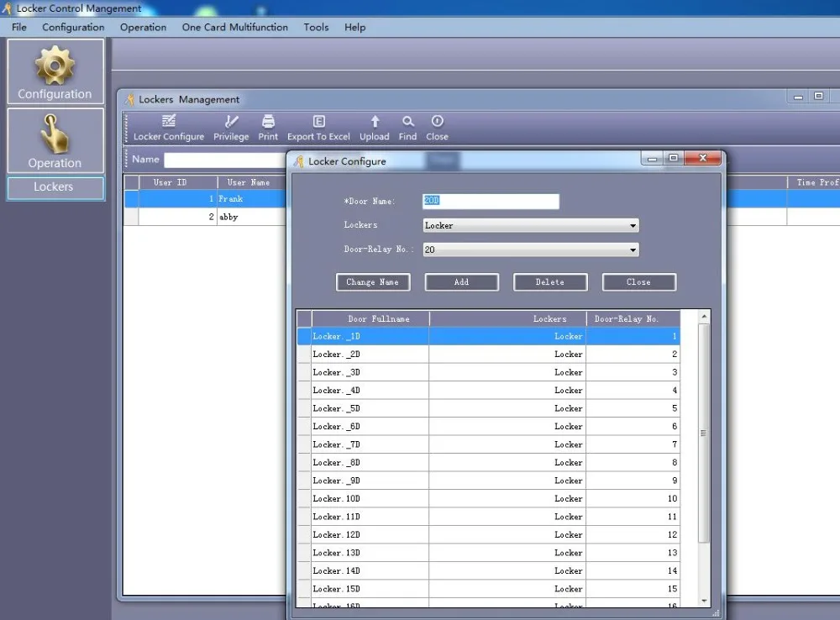840x620 pixels.
Task: Open the Operation menu
Action: coord(143,28)
